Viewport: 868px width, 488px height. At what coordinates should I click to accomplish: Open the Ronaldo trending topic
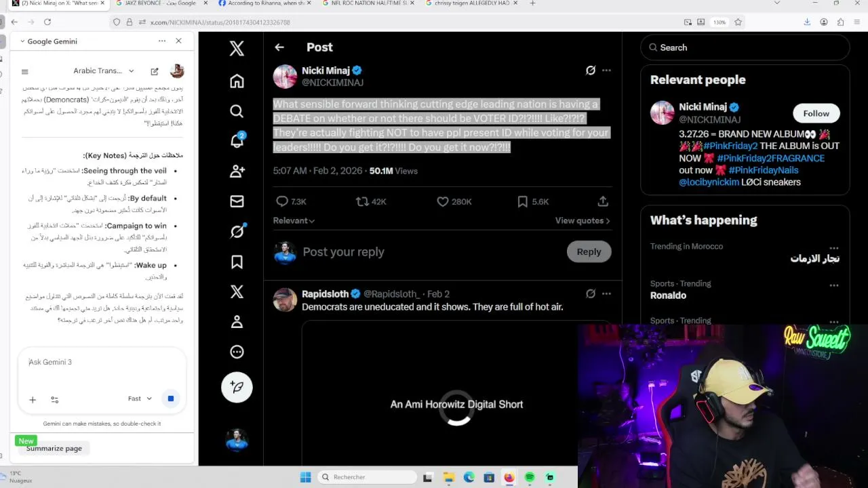(x=668, y=296)
